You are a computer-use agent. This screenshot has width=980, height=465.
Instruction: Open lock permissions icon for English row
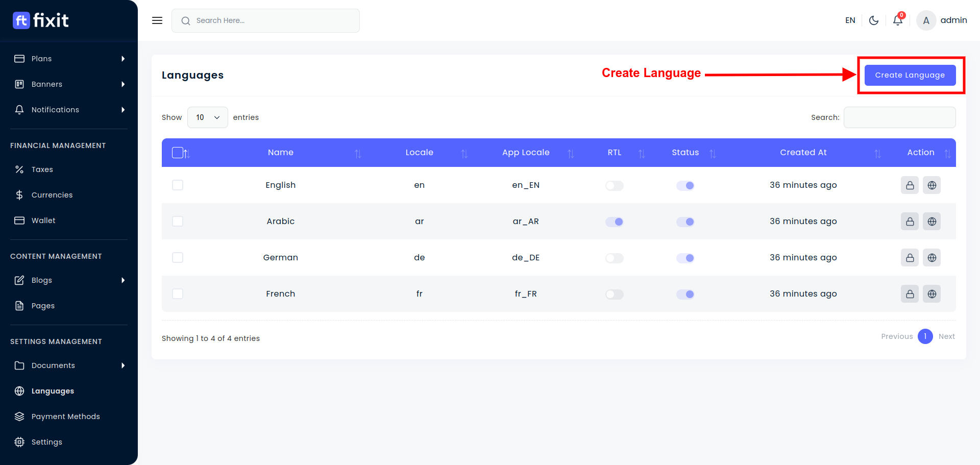(910, 185)
